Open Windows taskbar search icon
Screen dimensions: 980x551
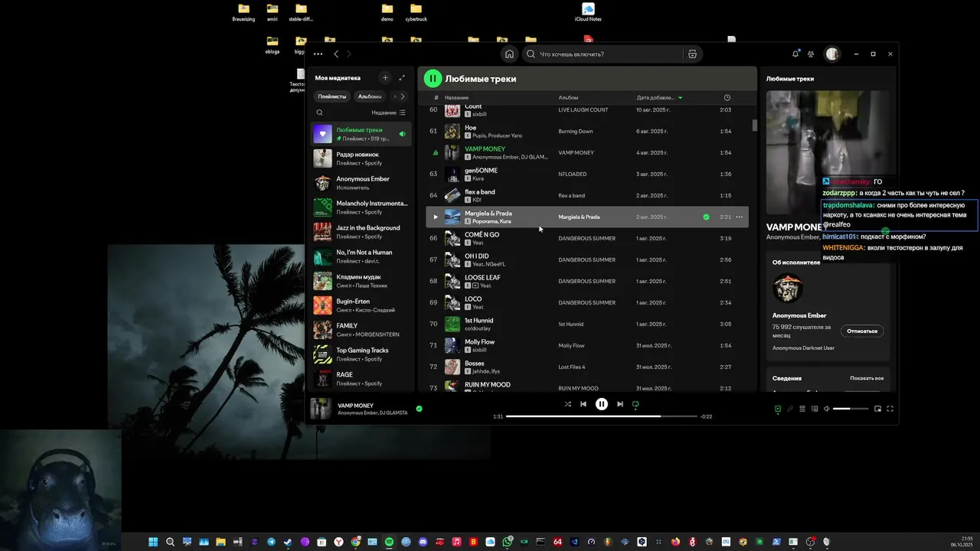click(x=170, y=542)
